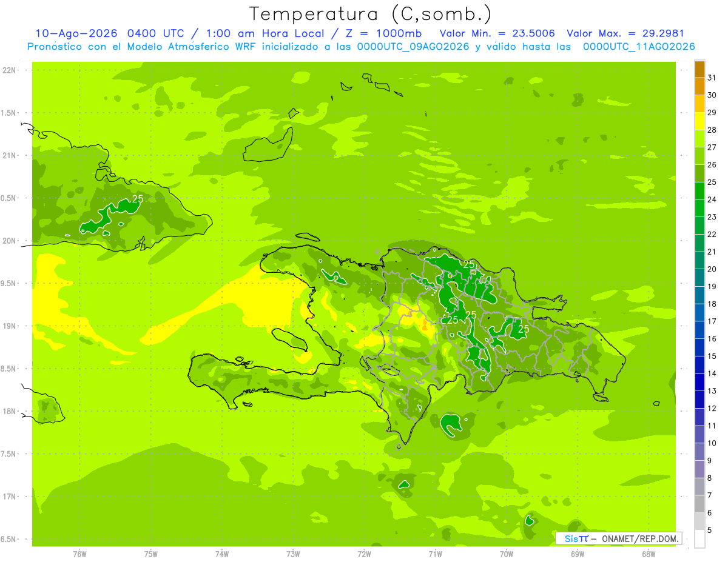Viewport: 728px width, 562px height.
Task: Click the legend value '20'
Action: (712, 269)
